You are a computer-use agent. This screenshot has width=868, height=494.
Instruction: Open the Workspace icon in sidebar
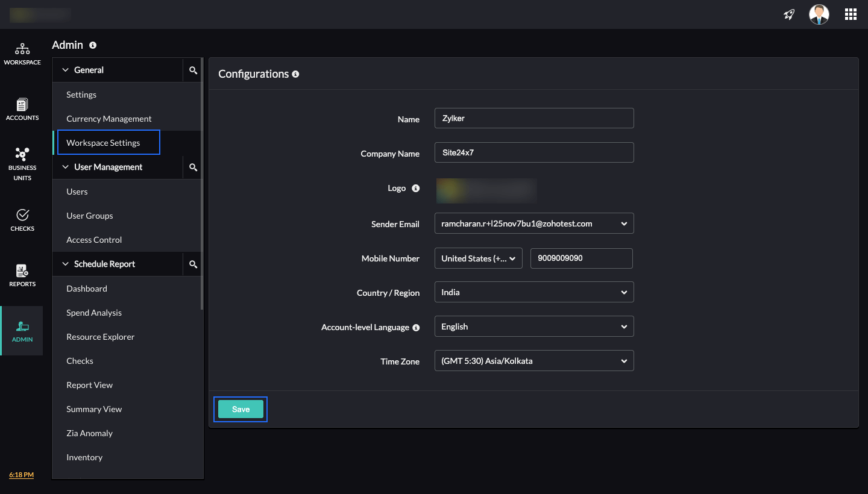coord(22,54)
